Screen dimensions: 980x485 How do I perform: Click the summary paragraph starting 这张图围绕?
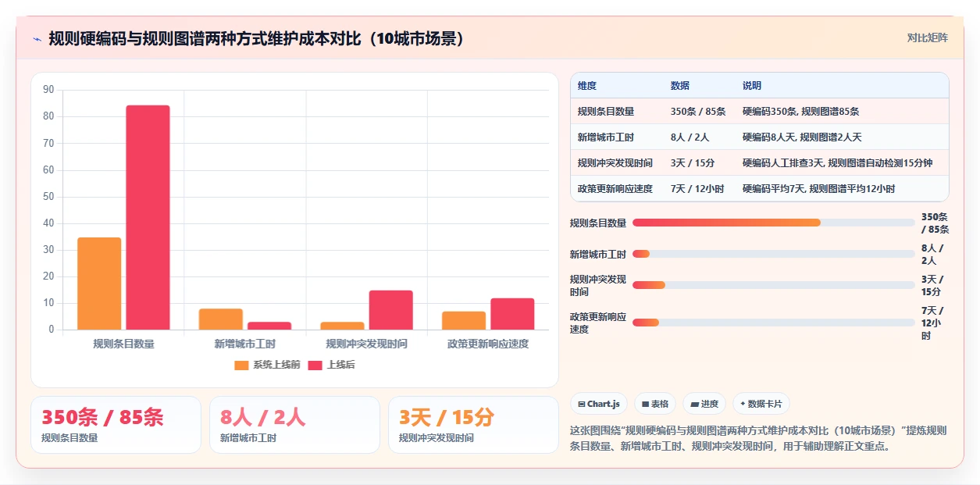click(759, 438)
